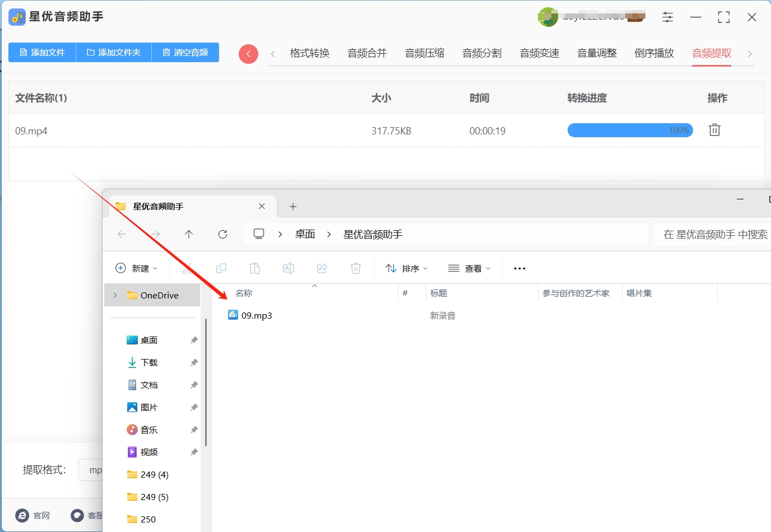Open the 新建 dropdown

[137, 268]
